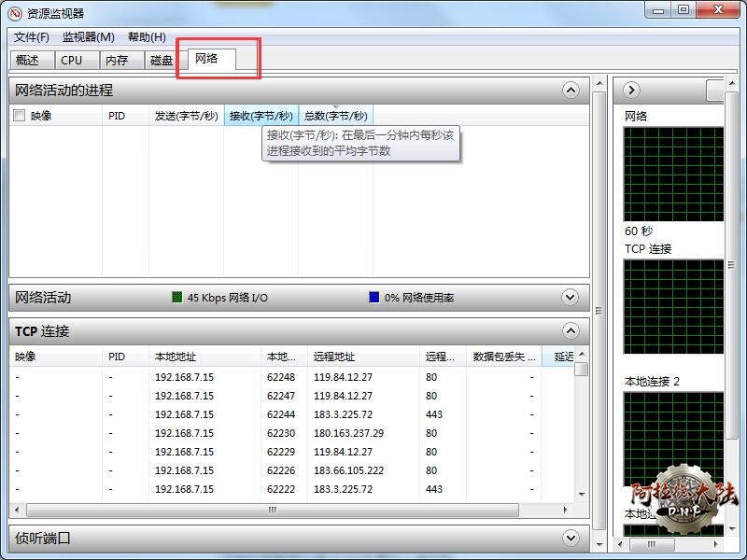Expand the 侦听端口 section

tap(571, 538)
